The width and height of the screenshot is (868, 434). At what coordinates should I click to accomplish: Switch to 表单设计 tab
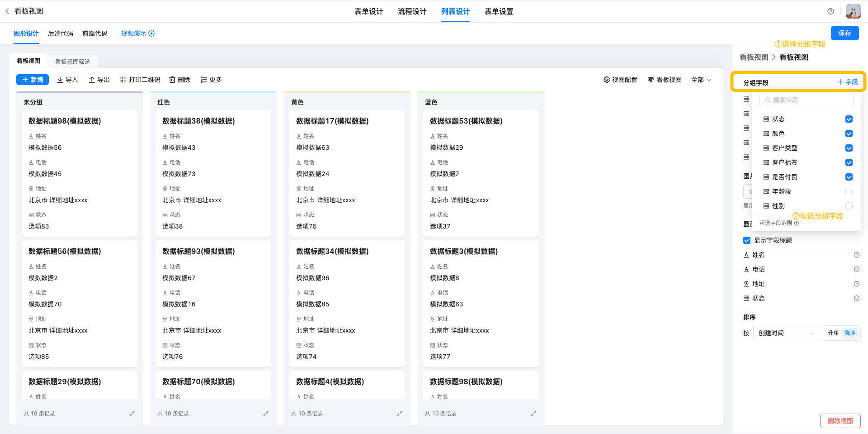click(x=369, y=11)
